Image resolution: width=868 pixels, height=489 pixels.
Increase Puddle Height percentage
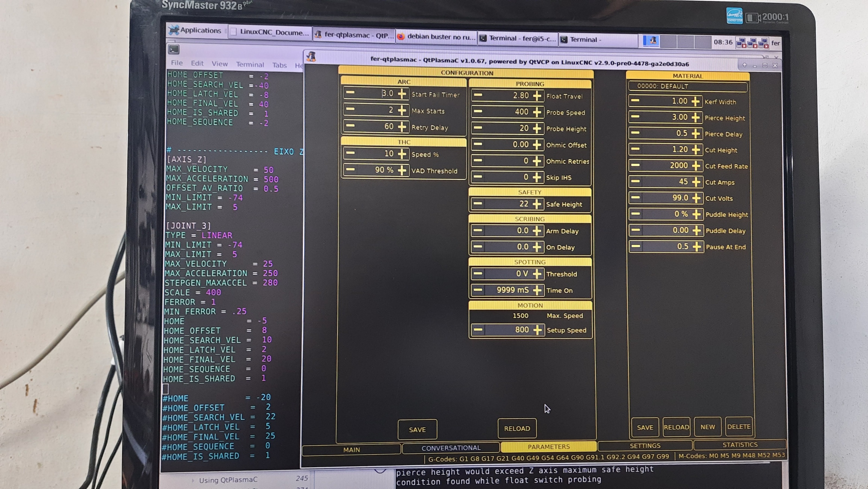[x=697, y=214]
